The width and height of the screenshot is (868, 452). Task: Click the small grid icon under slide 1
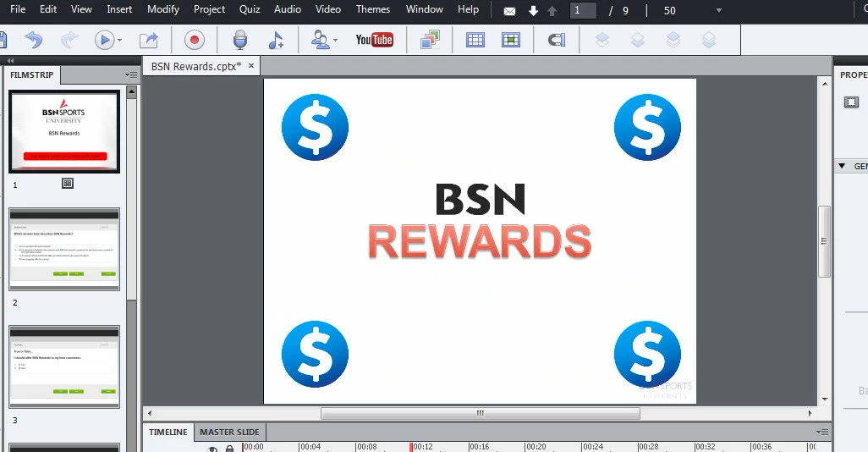coord(68,184)
